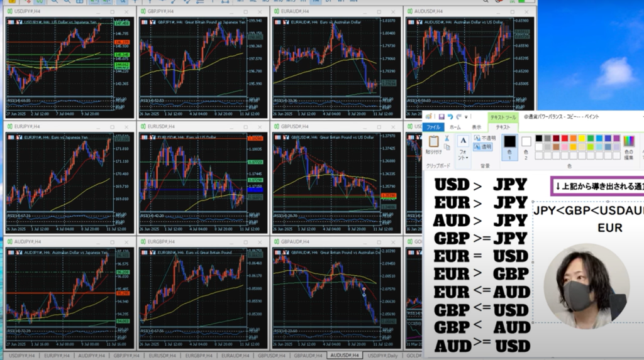This screenshot has height=360, width=644.
Task: Click the Paint application icon in title bar
Action: (x=429, y=117)
